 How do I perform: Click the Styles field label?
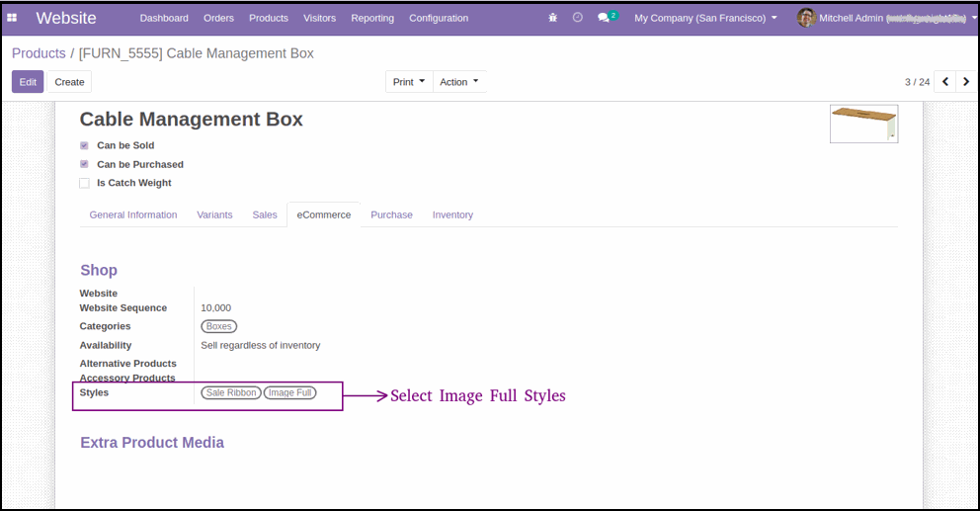(94, 392)
